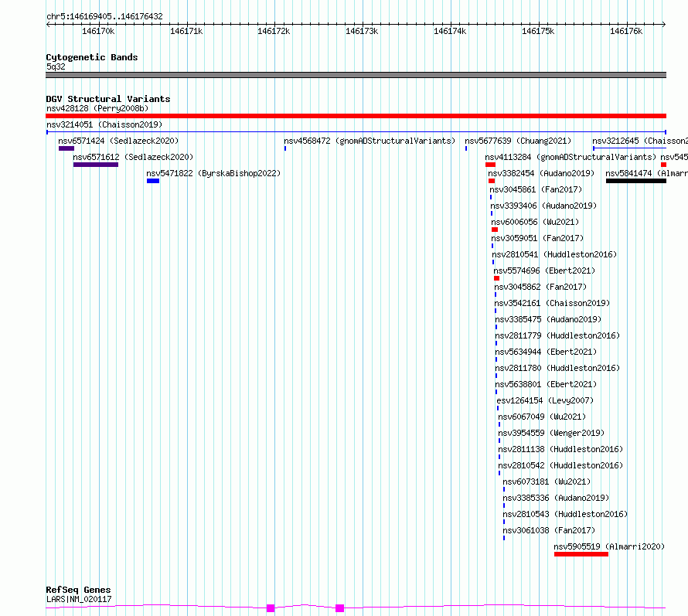This screenshot has height=616, width=688.
Task: Click nsv3061038 (Fan2017) label
Action: coord(549,530)
